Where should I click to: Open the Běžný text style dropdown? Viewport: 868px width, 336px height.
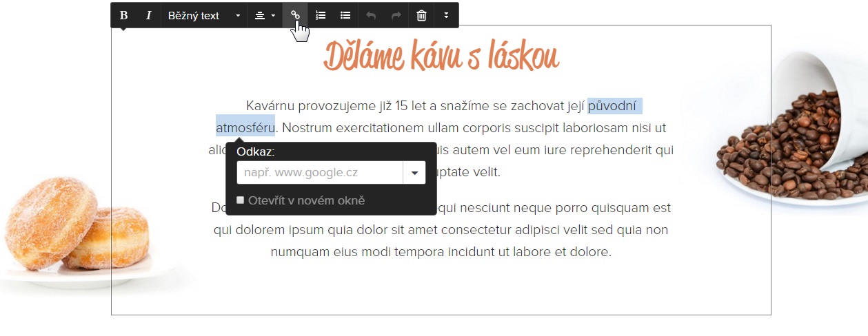pos(204,15)
